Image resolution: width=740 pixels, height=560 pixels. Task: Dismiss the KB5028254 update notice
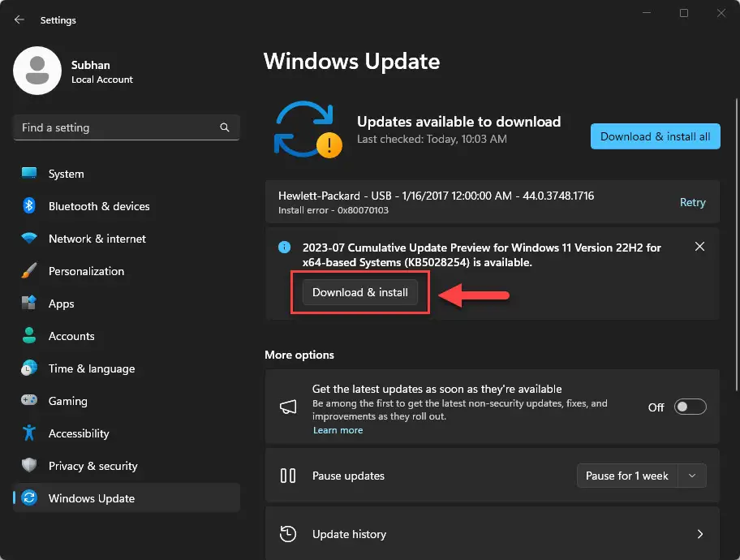point(699,247)
